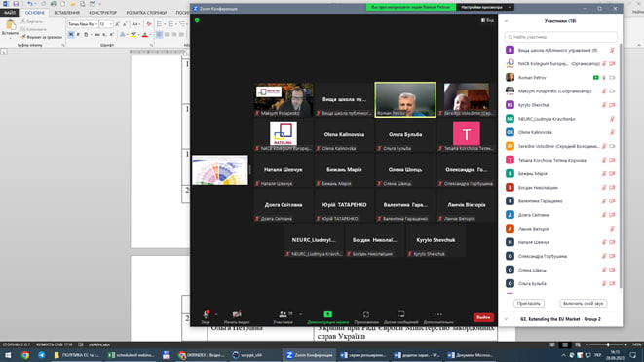Screen dimensions: 644x362
Task: Start video with the camera icon
Action: [x=237, y=314]
